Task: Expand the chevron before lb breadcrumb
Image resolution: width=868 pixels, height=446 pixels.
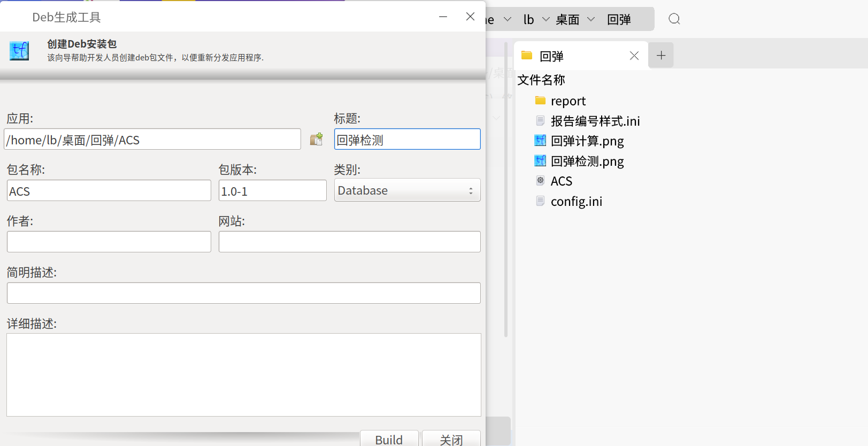Action: pyautogui.click(x=508, y=19)
